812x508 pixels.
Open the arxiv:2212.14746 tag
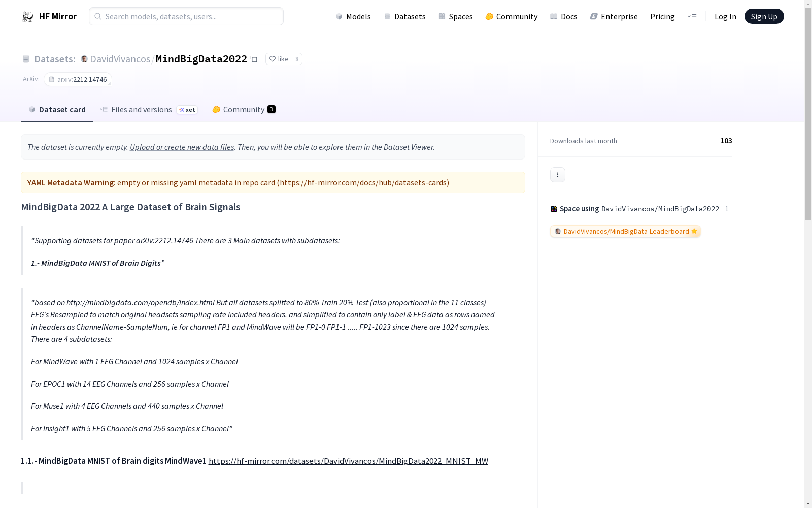(78, 79)
